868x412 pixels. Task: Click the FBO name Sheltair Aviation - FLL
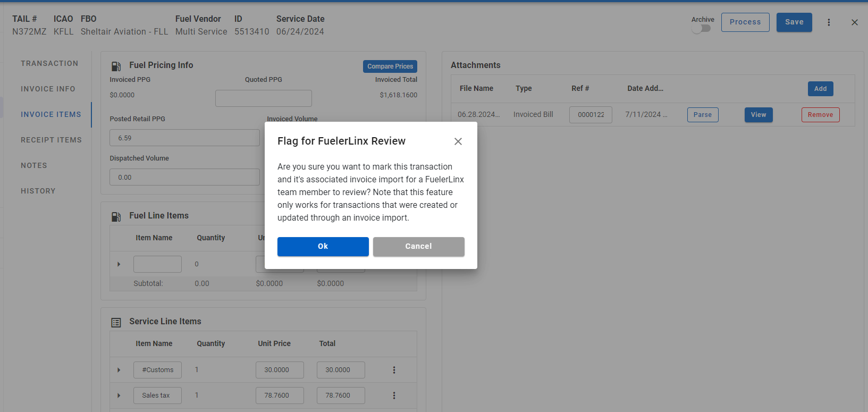point(124,32)
